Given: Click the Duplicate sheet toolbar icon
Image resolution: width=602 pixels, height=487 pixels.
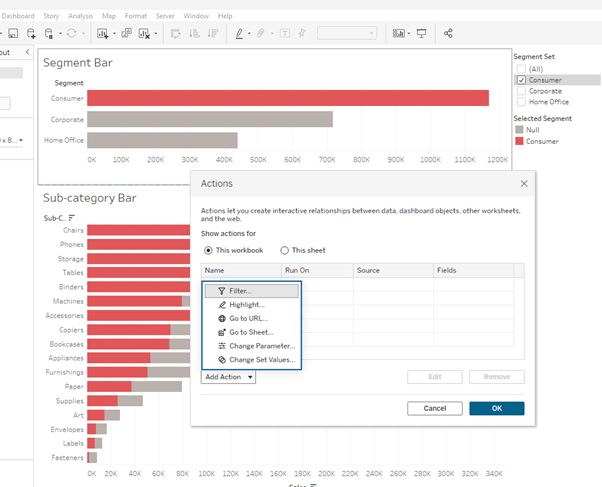Looking at the screenshot, I should (x=125, y=33).
